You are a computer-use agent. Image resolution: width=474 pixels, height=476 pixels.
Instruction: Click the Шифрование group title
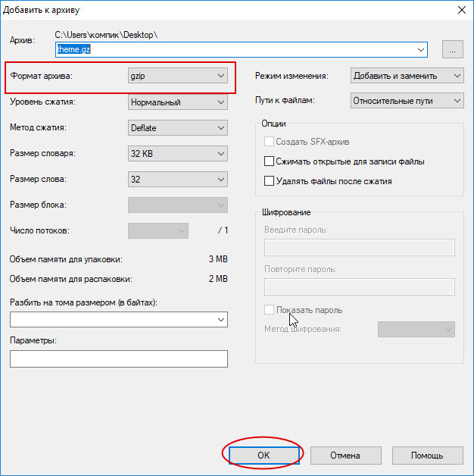(x=286, y=212)
